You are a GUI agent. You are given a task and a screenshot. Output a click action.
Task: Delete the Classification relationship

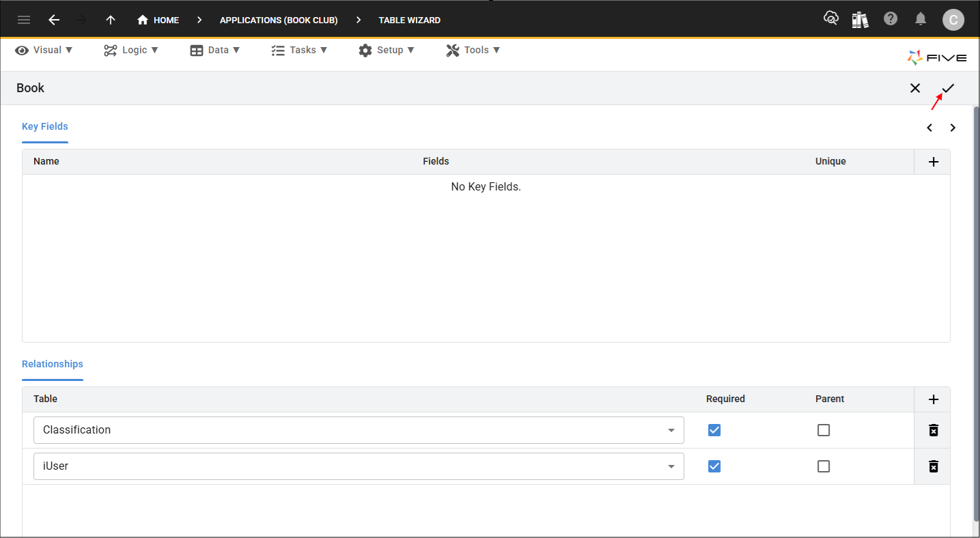(x=934, y=430)
